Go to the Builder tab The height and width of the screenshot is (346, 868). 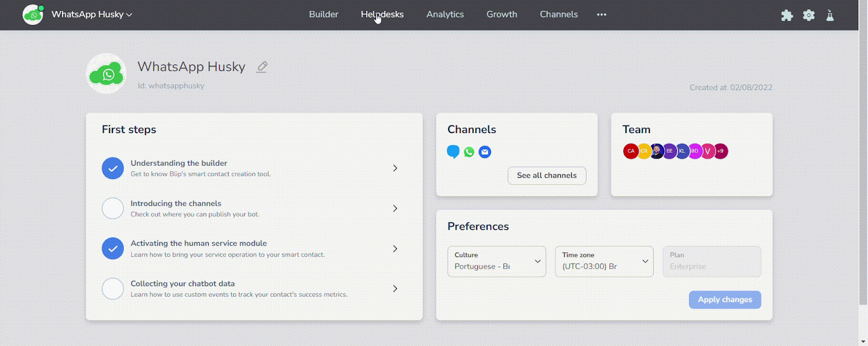(324, 15)
